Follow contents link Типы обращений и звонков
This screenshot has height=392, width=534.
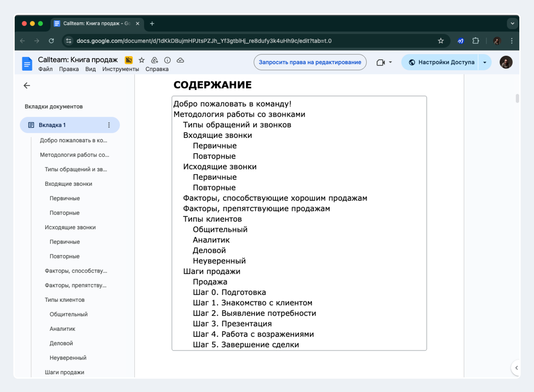[237, 125]
